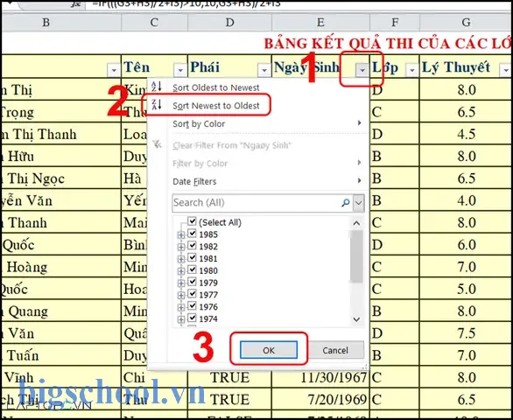Open the filter dropdown for Phái column

(264, 70)
